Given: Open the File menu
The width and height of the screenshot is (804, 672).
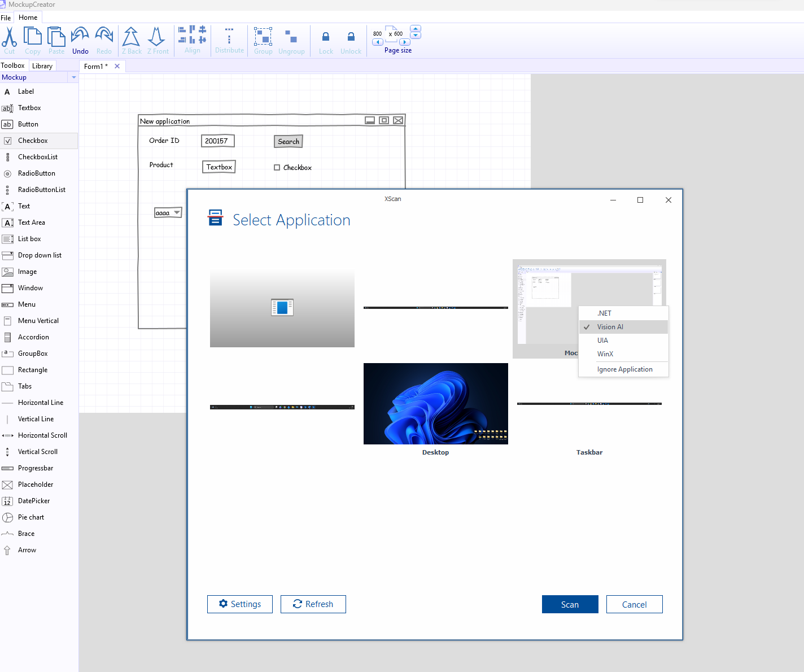Looking at the screenshot, I should [x=6, y=18].
